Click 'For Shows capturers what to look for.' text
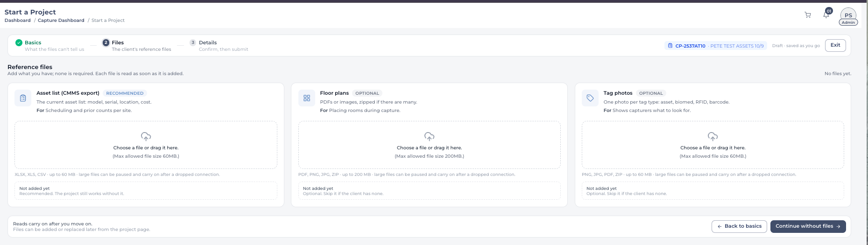Image resolution: width=868 pixels, height=245 pixels. pos(647,111)
